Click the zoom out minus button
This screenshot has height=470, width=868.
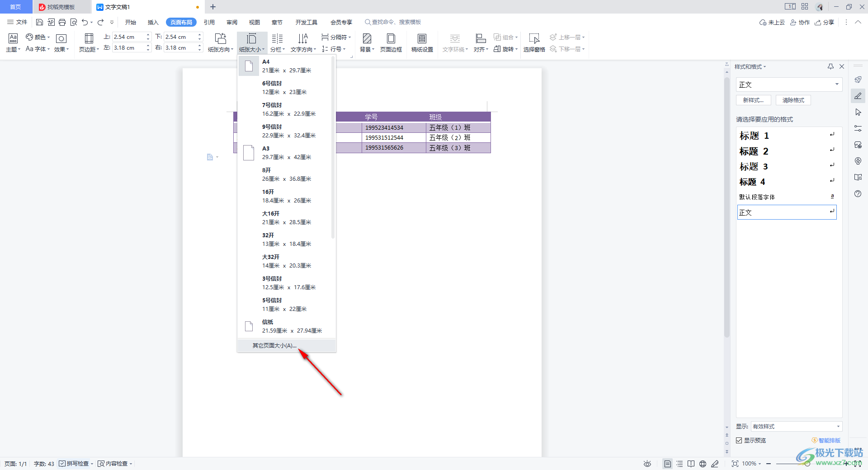pyautogui.click(x=769, y=464)
